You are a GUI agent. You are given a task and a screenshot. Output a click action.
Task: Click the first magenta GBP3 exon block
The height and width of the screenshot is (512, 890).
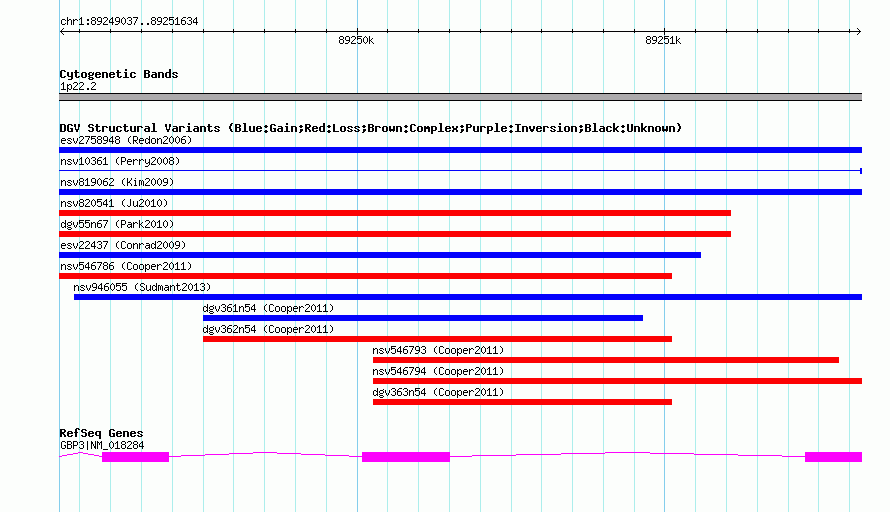pyautogui.click(x=136, y=457)
